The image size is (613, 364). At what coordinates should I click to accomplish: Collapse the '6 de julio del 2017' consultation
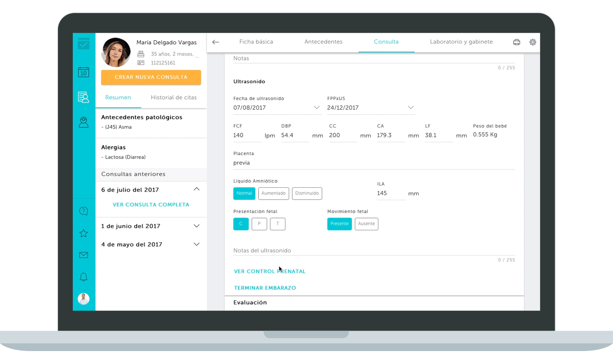[x=196, y=189]
